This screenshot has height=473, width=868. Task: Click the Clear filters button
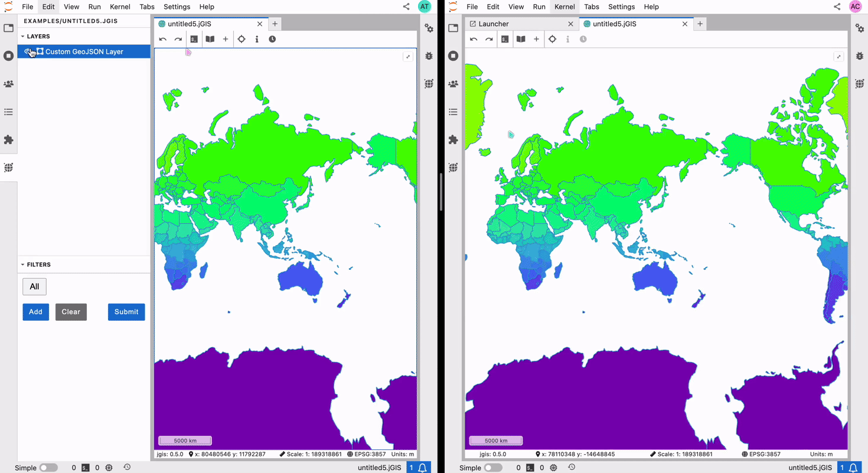click(x=71, y=312)
